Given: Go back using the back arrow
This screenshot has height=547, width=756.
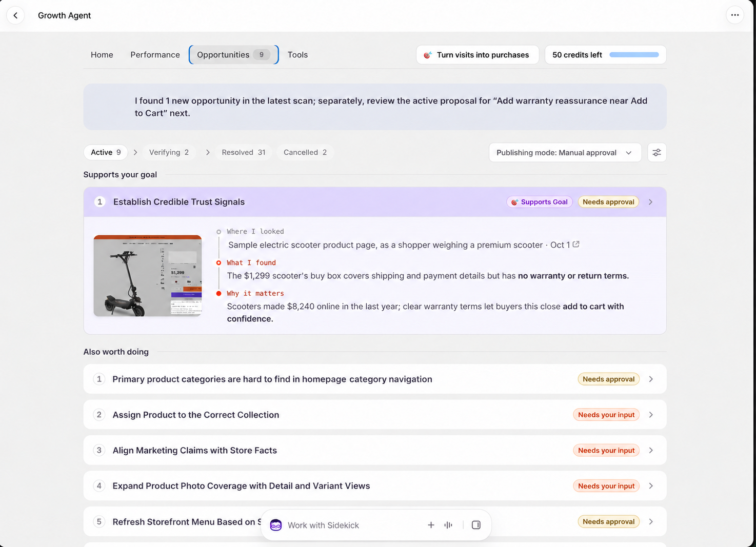Looking at the screenshot, I should [x=15, y=15].
